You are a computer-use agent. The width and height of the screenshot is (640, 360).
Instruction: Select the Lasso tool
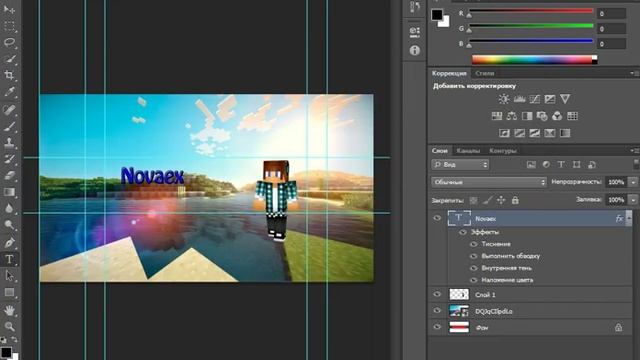[x=9, y=42]
